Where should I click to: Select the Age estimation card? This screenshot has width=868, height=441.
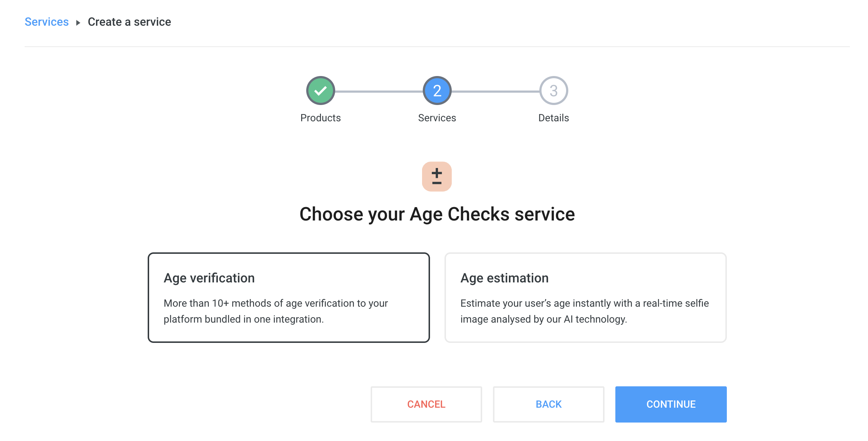pyautogui.click(x=586, y=298)
